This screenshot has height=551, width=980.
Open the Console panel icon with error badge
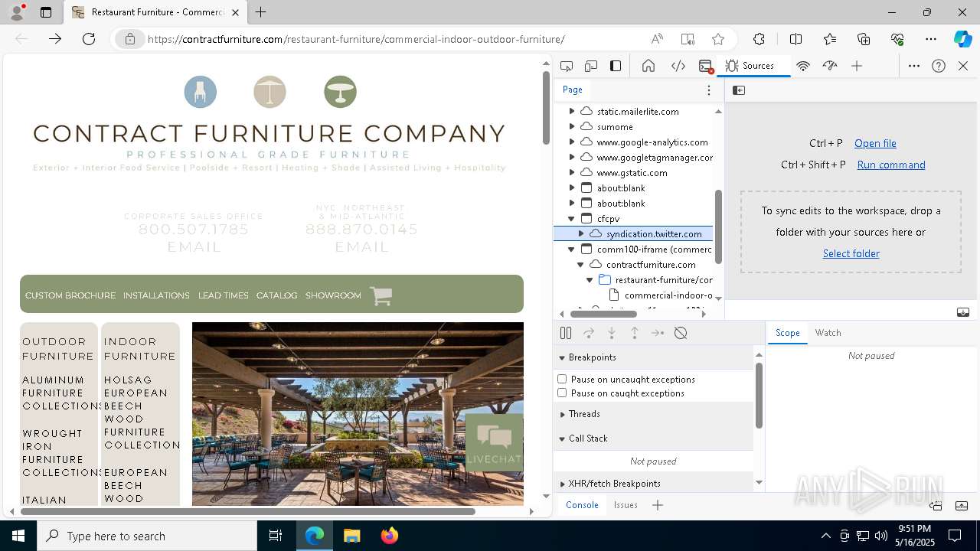tap(706, 66)
